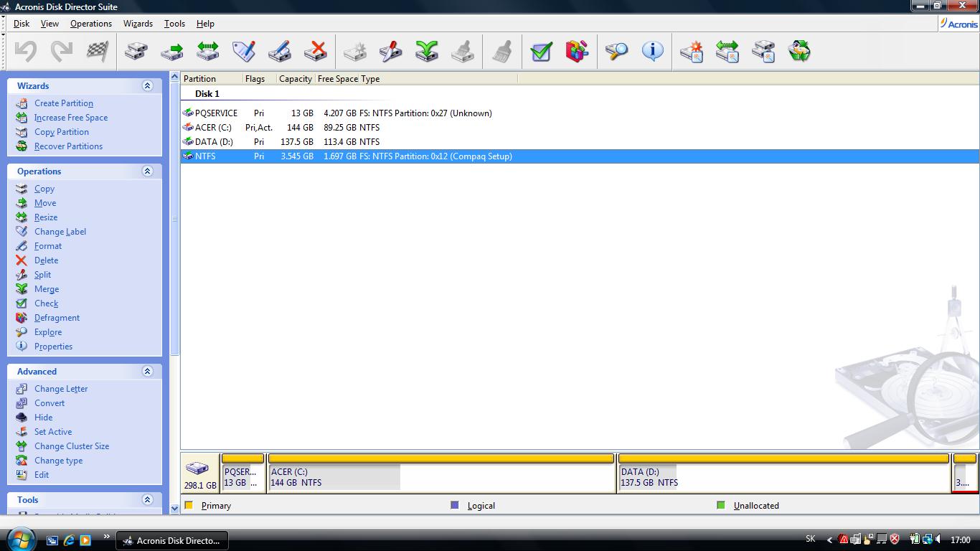Click Set Active in Advanced panel
The image size is (980, 551).
53,432
